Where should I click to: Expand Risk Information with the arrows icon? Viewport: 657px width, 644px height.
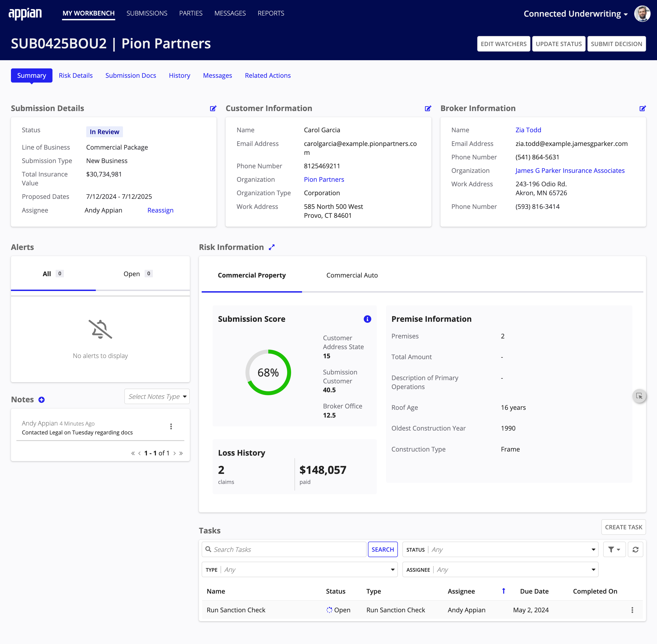272,247
